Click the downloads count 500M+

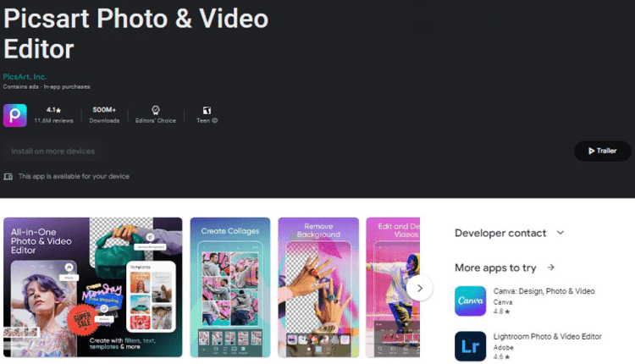click(104, 110)
